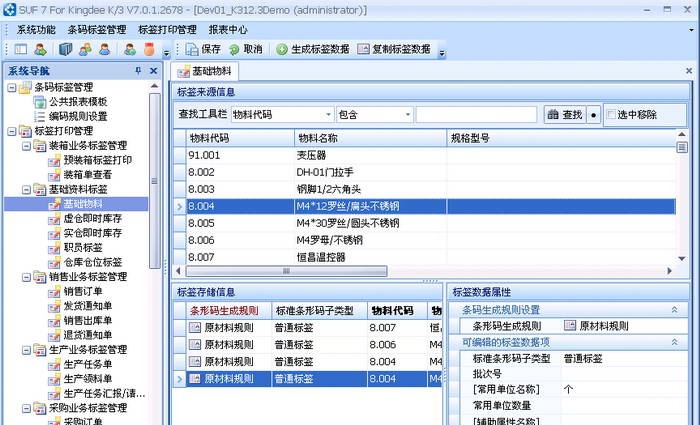700x425 pixels.
Task: Switch to the 基础物料 tab
Action: 205,71
